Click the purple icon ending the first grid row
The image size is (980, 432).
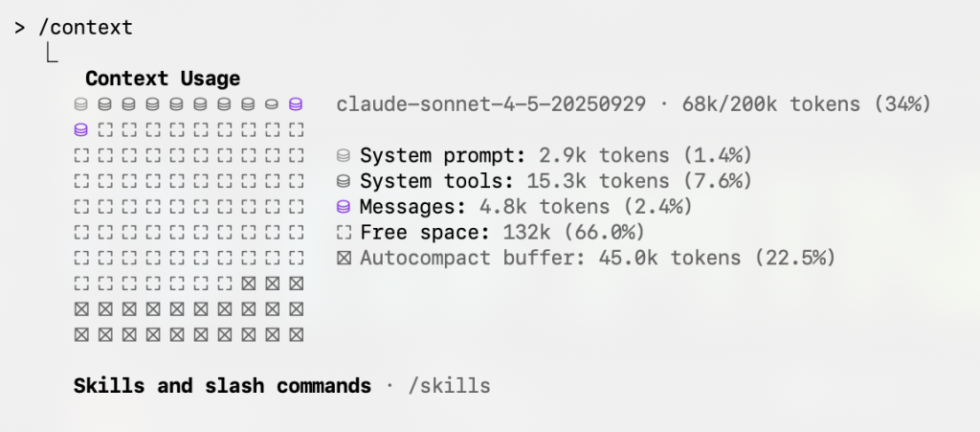[x=297, y=103]
